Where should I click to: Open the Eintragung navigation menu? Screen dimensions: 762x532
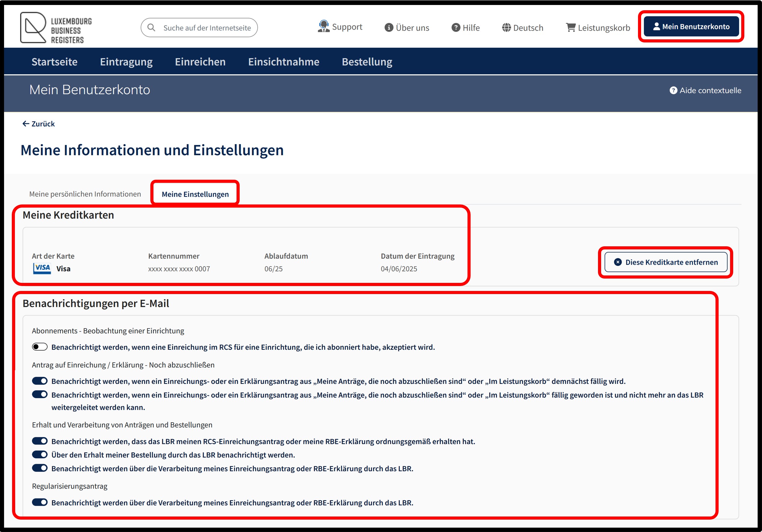coord(126,62)
